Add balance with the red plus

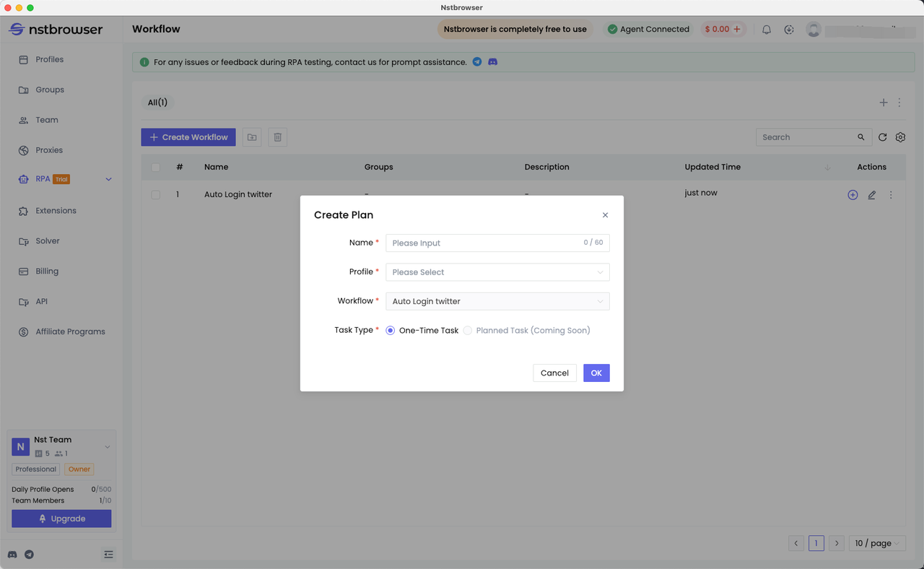click(737, 30)
